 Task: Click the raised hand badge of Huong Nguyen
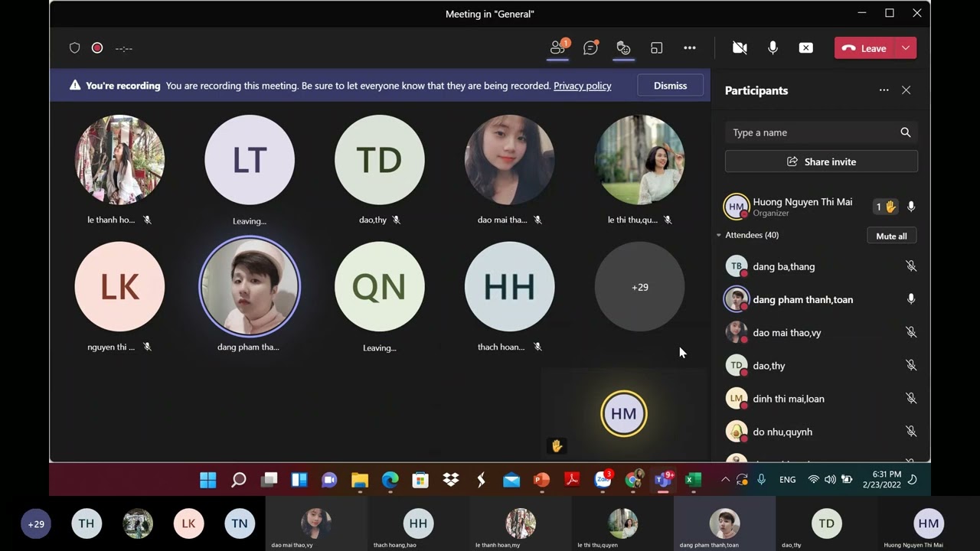point(885,207)
